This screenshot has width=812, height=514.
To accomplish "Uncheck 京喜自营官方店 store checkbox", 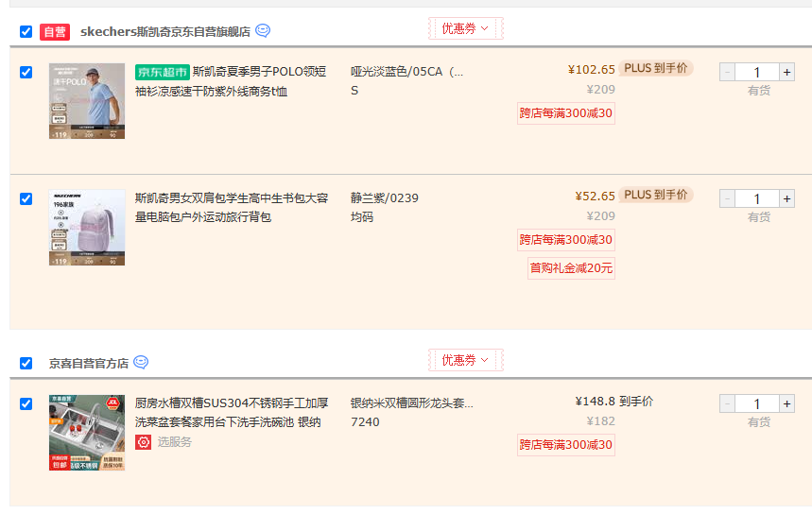I will [x=26, y=364].
